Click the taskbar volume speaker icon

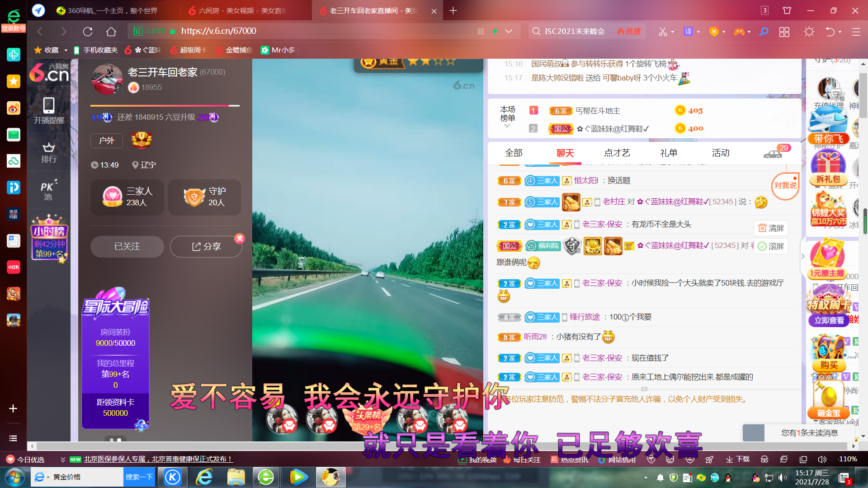pyautogui.click(x=782, y=478)
